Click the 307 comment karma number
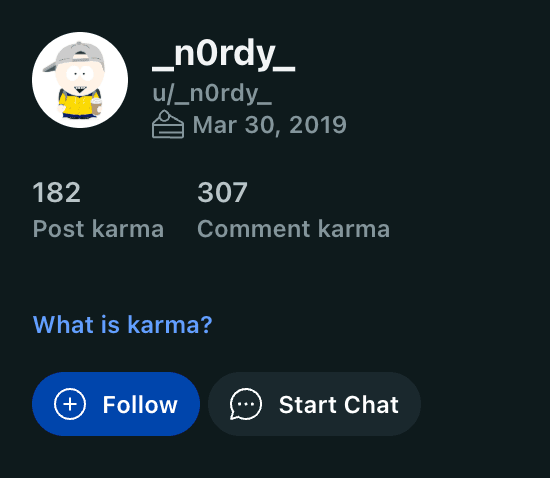550x478 pixels. [x=222, y=192]
